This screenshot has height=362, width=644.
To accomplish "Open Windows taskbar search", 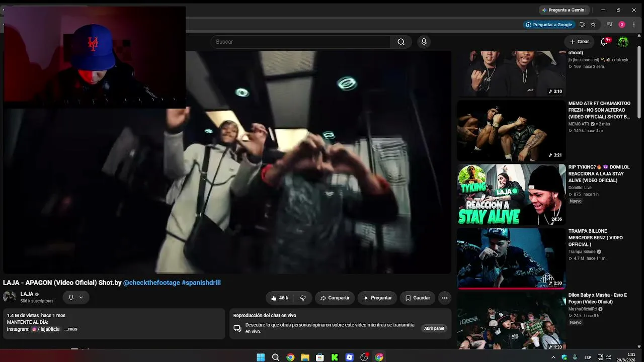I will tap(276, 357).
